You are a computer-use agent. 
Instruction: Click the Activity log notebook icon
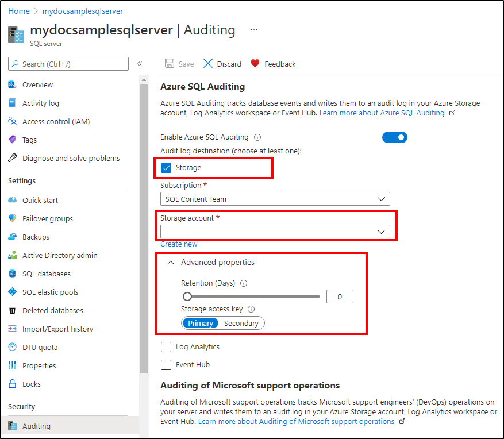[12, 103]
